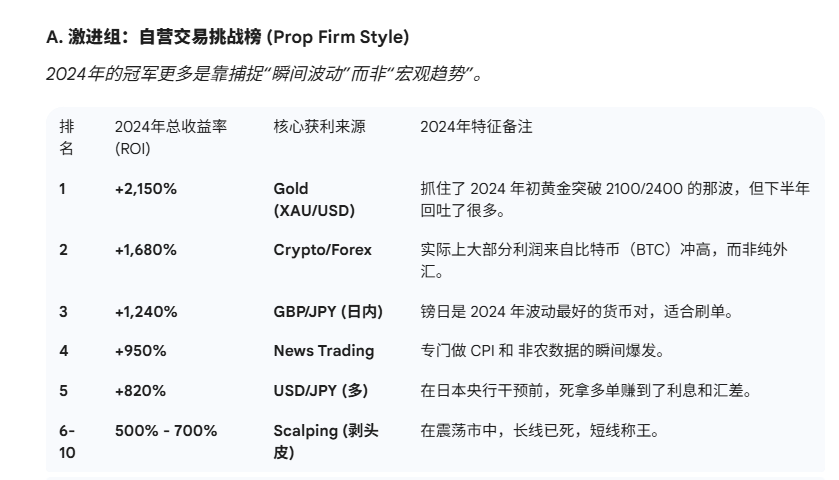839x480 pixels.
Task: Select the "GBP/JPY (日内)" cell
Action: pos(328,312)
